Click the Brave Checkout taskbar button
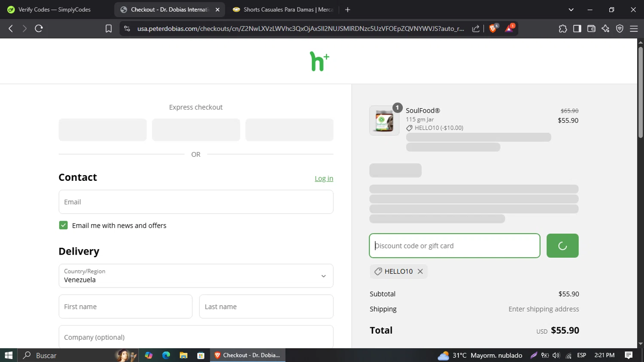 (x=248, y=355)
